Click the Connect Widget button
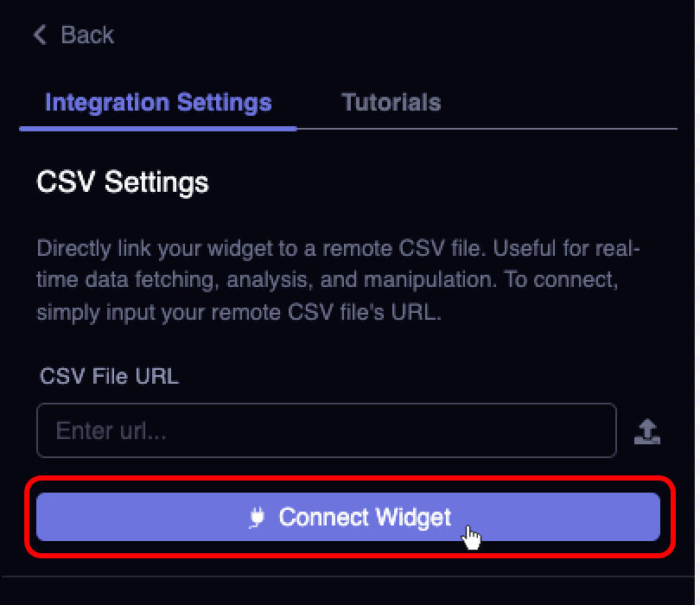Screen dimensions: 700x605 (348, 517)
